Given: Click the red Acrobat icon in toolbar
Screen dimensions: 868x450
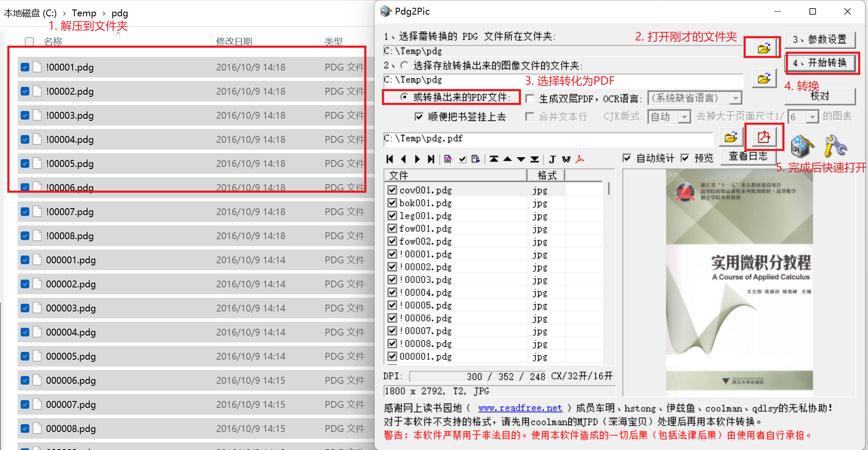Looking at the screenshot, I should click(580, 159).
